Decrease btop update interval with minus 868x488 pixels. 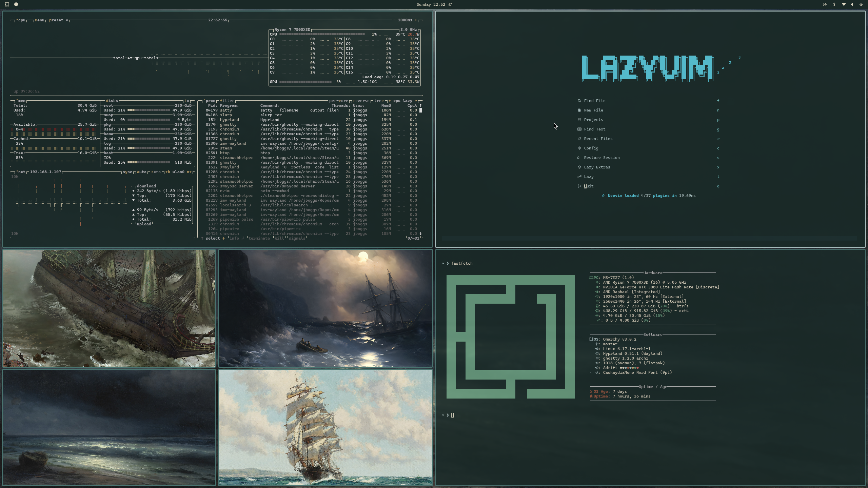tap(394, 20)
